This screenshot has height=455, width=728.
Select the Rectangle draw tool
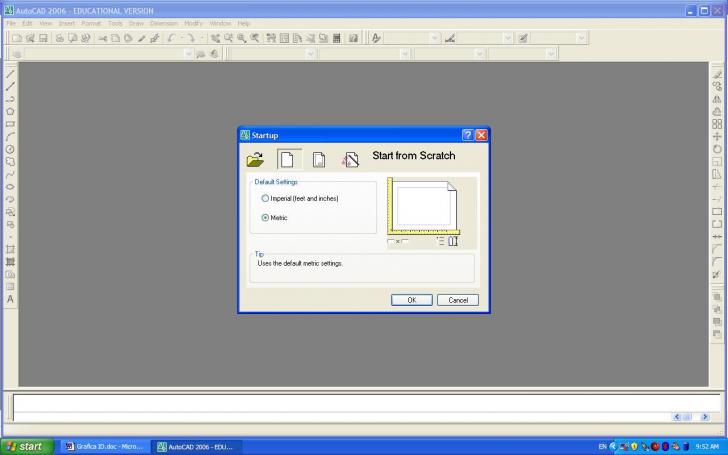coord(10,124)
